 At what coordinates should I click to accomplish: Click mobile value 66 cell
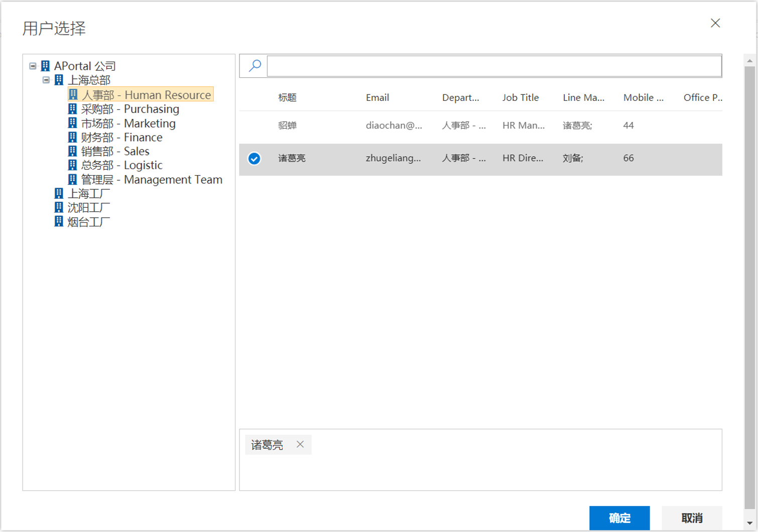click(628, 158)
